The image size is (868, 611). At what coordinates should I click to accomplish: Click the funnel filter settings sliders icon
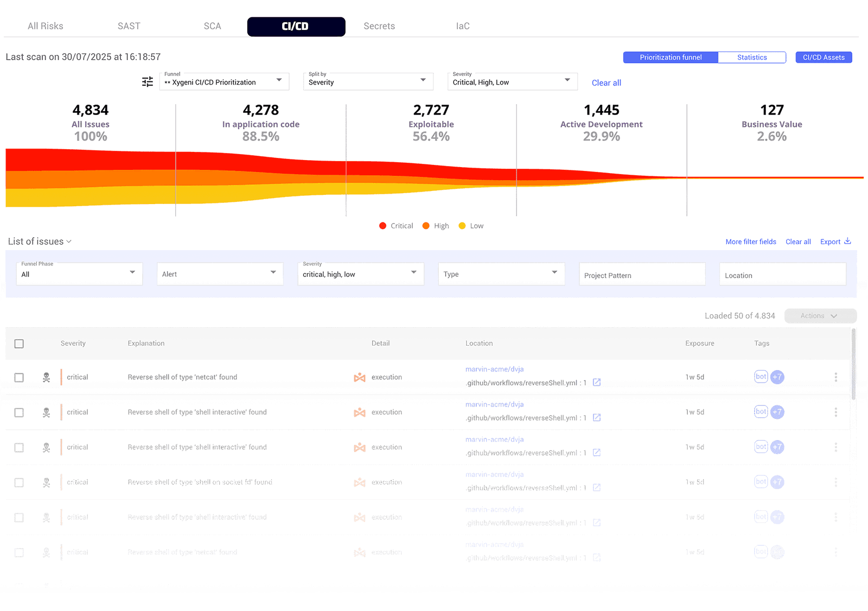[148, 82]
